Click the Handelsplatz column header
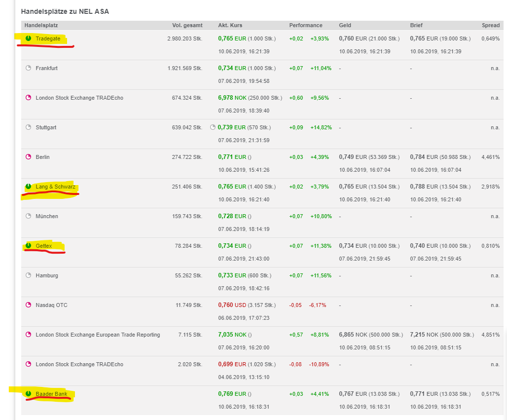This screenshot has width=507, height=420. point(42,25)
